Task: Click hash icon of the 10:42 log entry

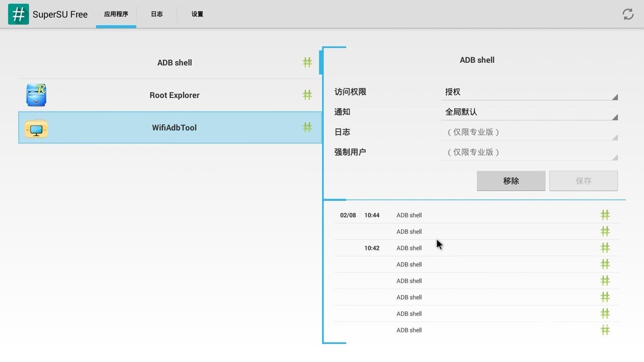Action: pos(605,248)
